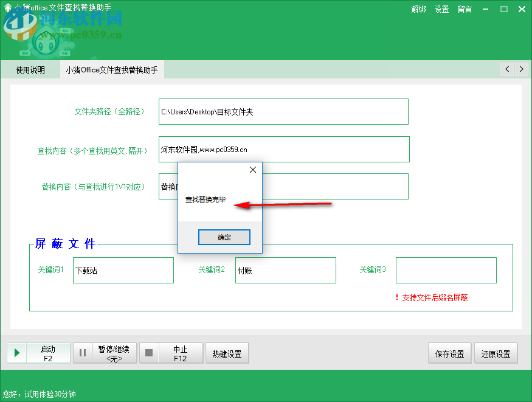Image resolution: width=532 pixels, height=402 pixels.
Task: Click the stop square icon on 中止 button
Action: (148, 353)
